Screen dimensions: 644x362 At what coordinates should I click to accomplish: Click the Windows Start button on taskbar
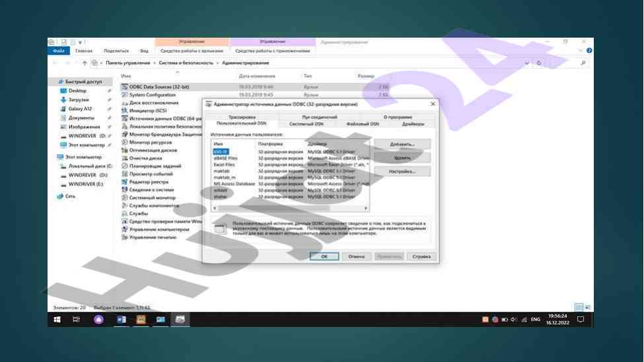[57, 320]
